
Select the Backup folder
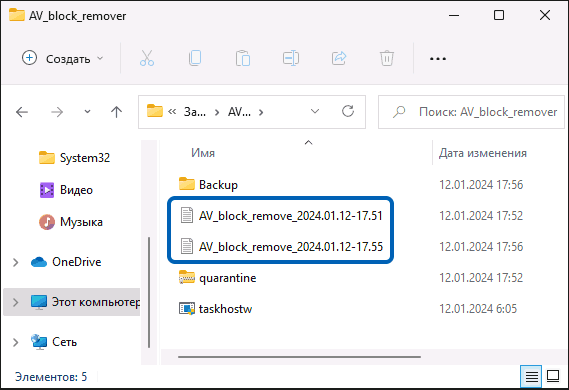click(218, 185)
